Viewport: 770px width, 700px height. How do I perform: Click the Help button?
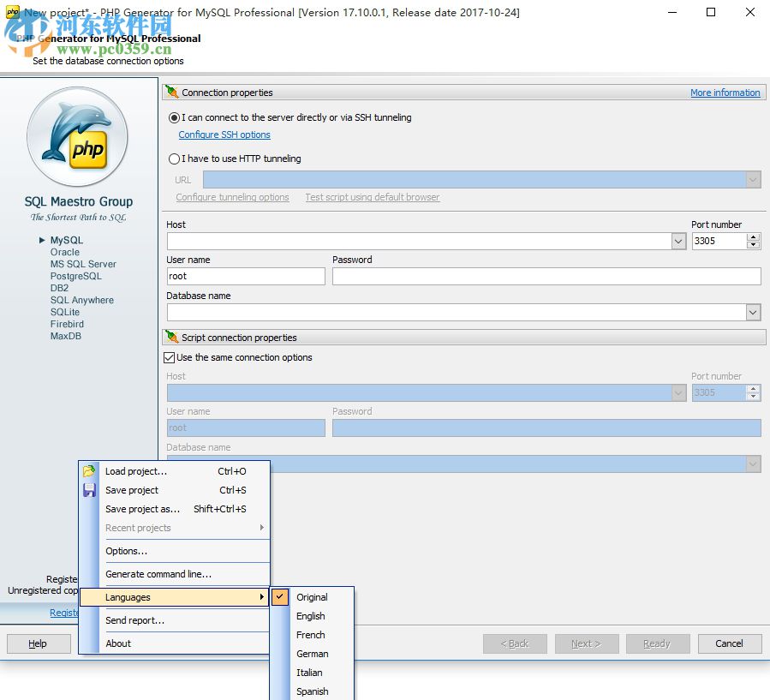(38, 643)
